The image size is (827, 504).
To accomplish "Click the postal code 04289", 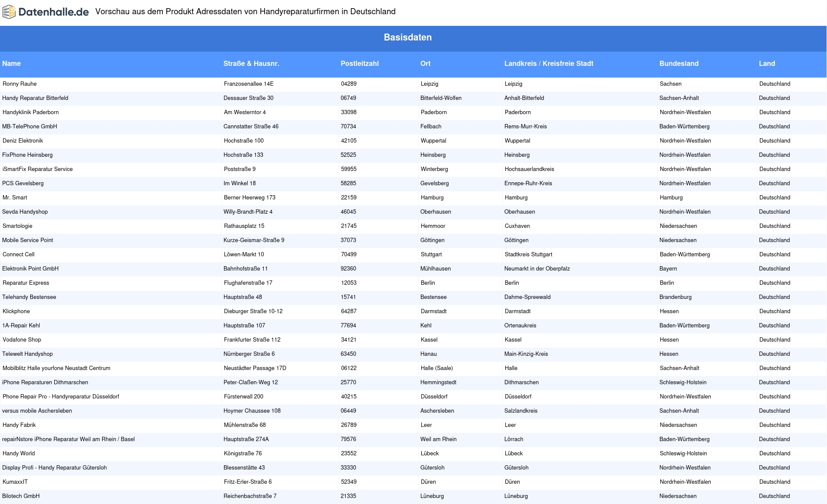I will (x=349, y=84).
